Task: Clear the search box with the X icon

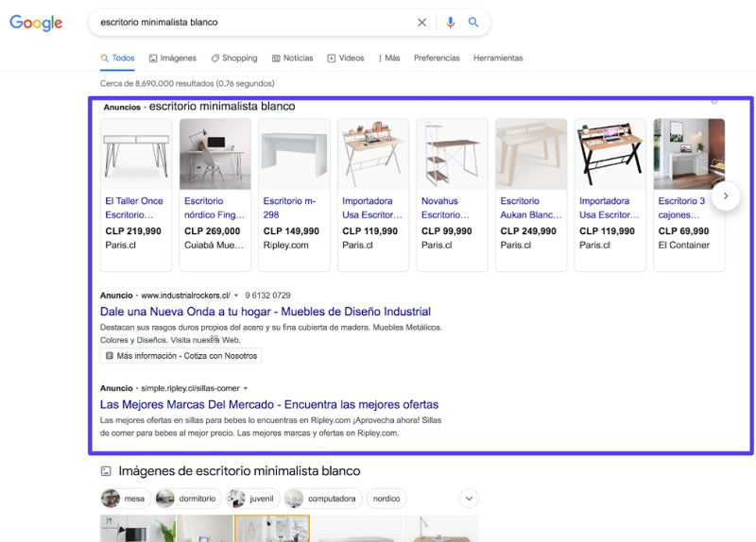Action: click(421, 22)
